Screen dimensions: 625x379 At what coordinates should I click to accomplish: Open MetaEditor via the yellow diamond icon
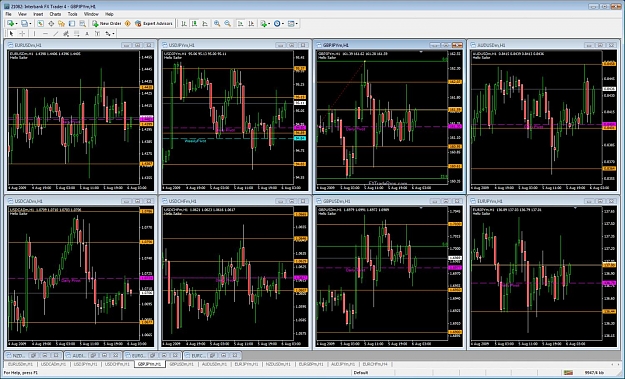[x=128, y=24]
